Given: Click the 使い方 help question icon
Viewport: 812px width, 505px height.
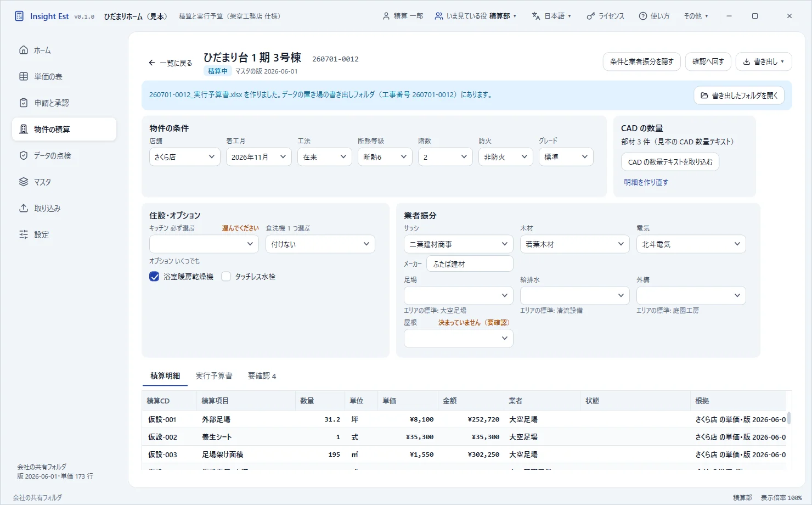Looking at the screenshot, I should click(643, 16).
